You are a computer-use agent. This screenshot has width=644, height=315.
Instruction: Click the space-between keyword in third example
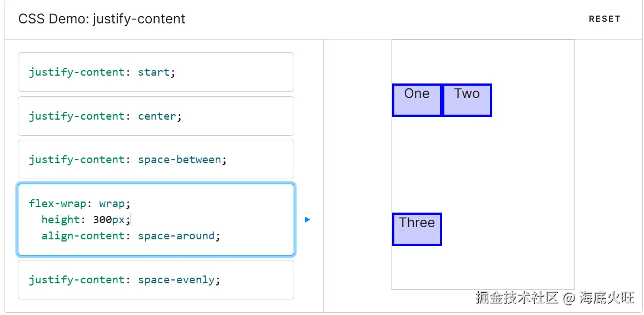179,160
